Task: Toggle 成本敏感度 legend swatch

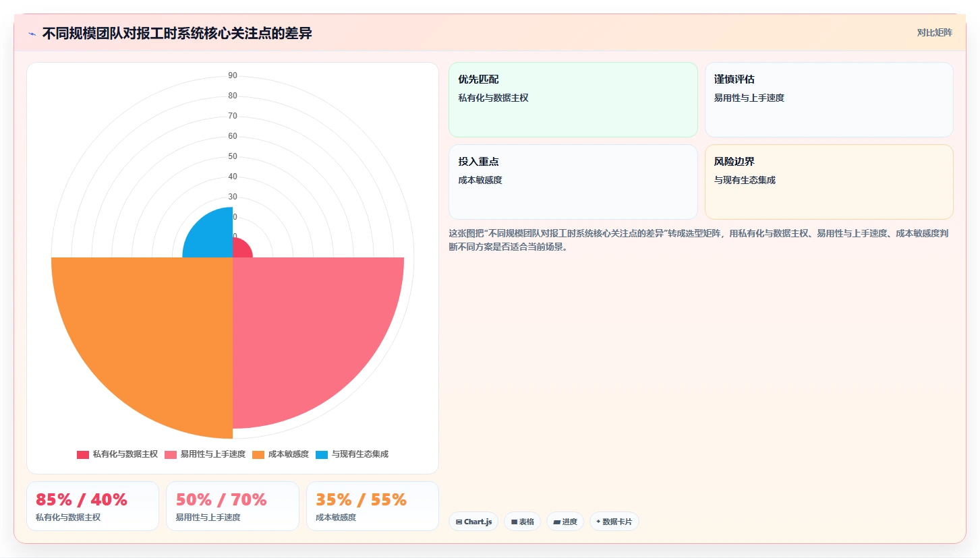Action: (x=258, y=454)
